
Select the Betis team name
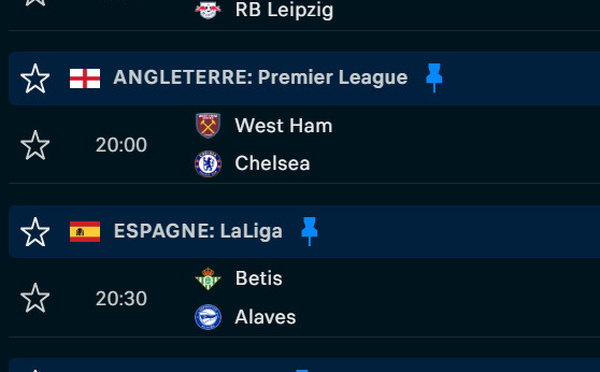pos(259,278)
